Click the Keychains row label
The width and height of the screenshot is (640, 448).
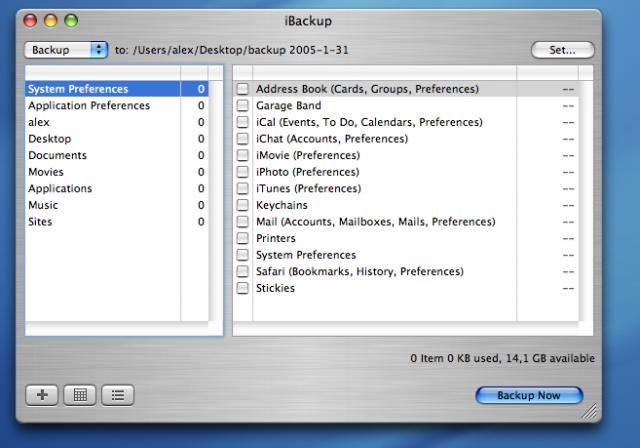(282, 205)
